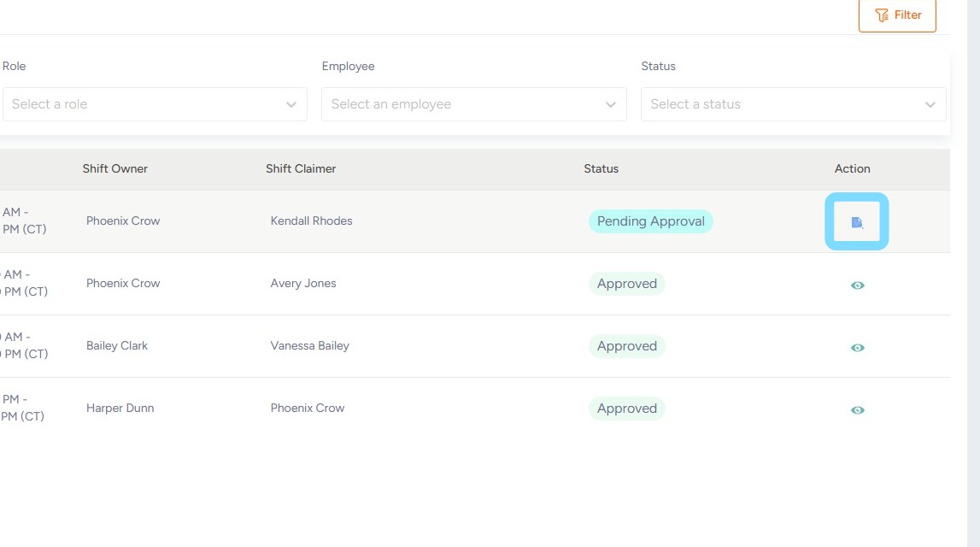The height and width of the screenshot is (547, 980).
Task: View Avery Jones' approved shift via eye icon
Action: [x=858, y=285]
